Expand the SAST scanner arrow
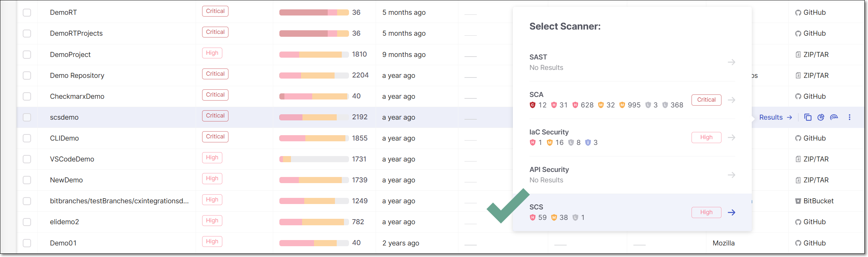Image resolution: width=868 pixels, height=257 pixels. (732, 62)
